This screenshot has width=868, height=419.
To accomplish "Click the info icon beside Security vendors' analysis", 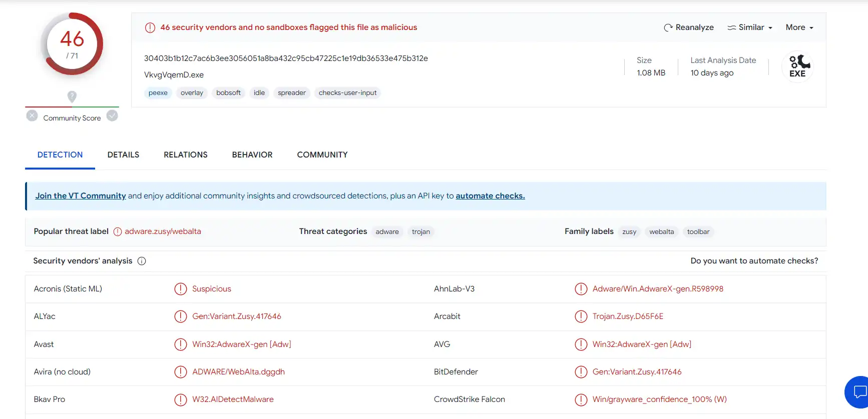I will 142,261.
